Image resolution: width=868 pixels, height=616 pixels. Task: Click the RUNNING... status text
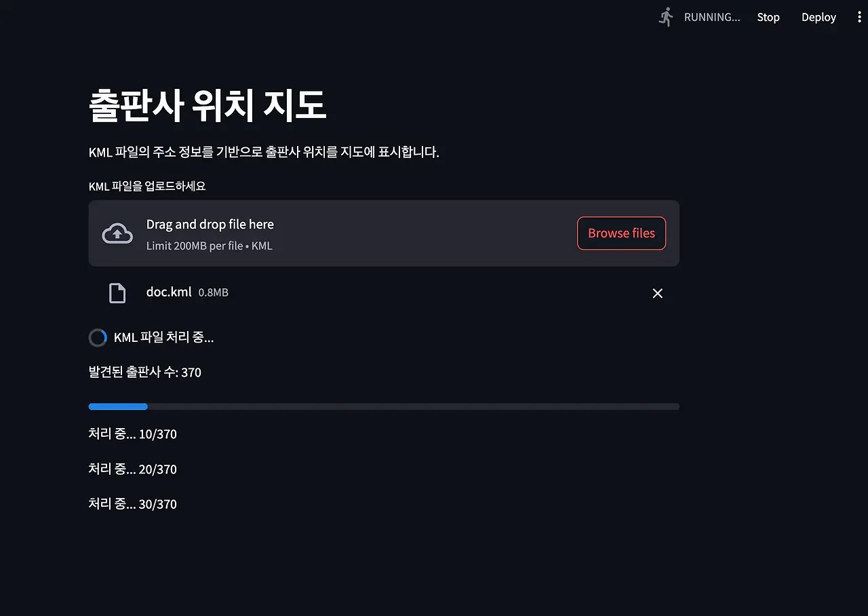point(711,17)
